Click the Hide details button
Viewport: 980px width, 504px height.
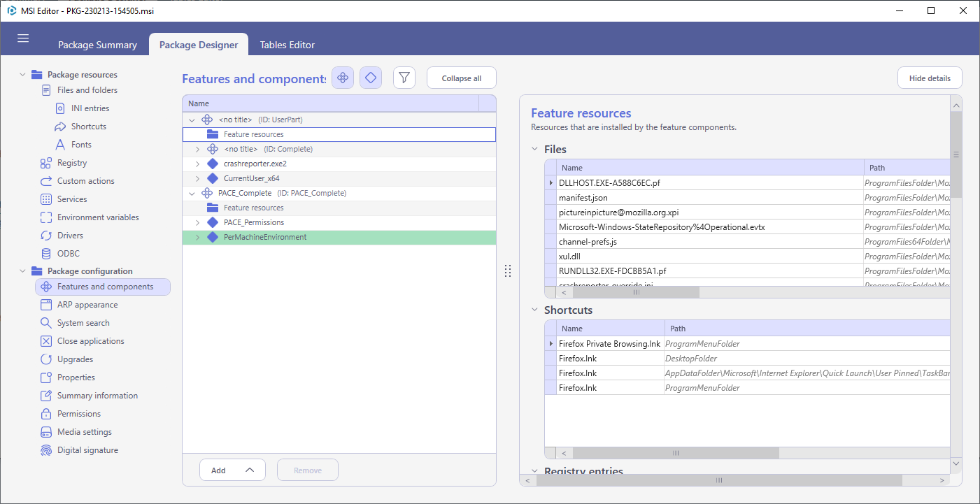(930, 78)
